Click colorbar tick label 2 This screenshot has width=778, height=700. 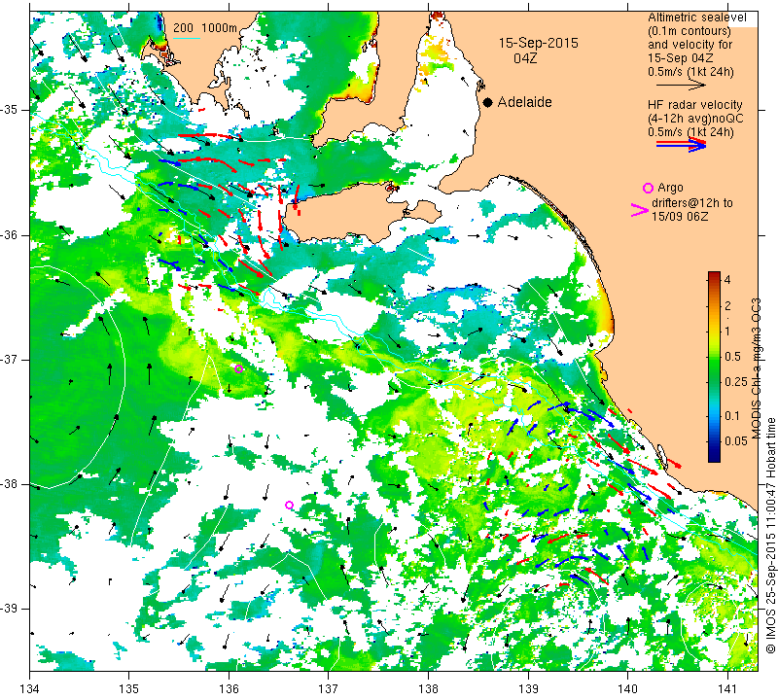727,306
